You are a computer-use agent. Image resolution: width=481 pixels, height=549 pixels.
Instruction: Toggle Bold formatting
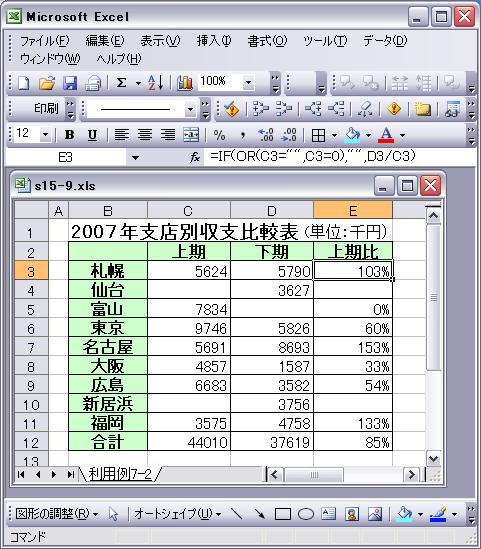pyautogui.click(x=69, y=135)
